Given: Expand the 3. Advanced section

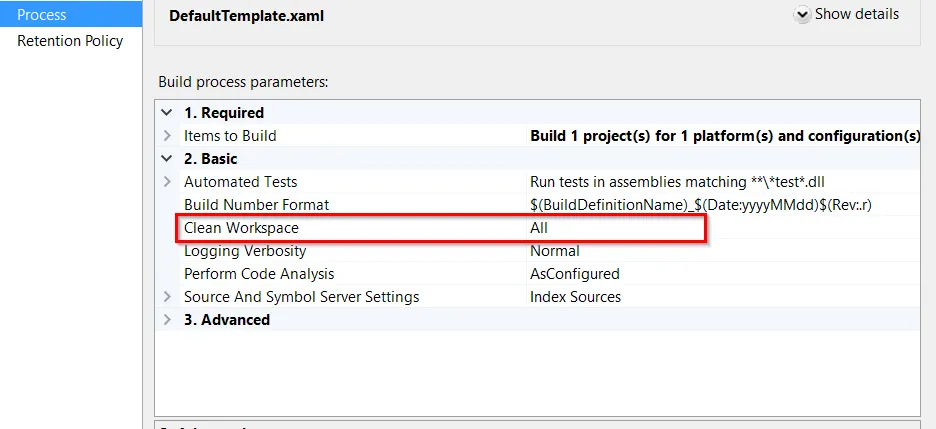Looking at the screenshot, I should pos(167,320).
